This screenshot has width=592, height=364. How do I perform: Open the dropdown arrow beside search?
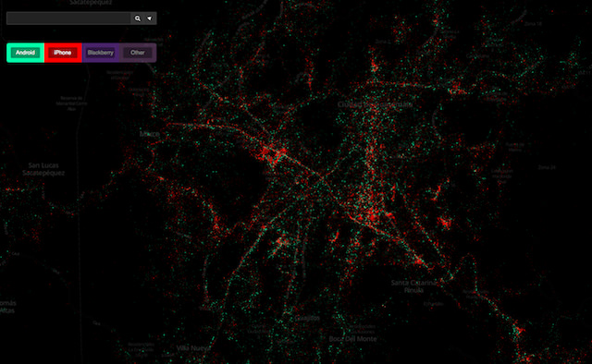150,18
